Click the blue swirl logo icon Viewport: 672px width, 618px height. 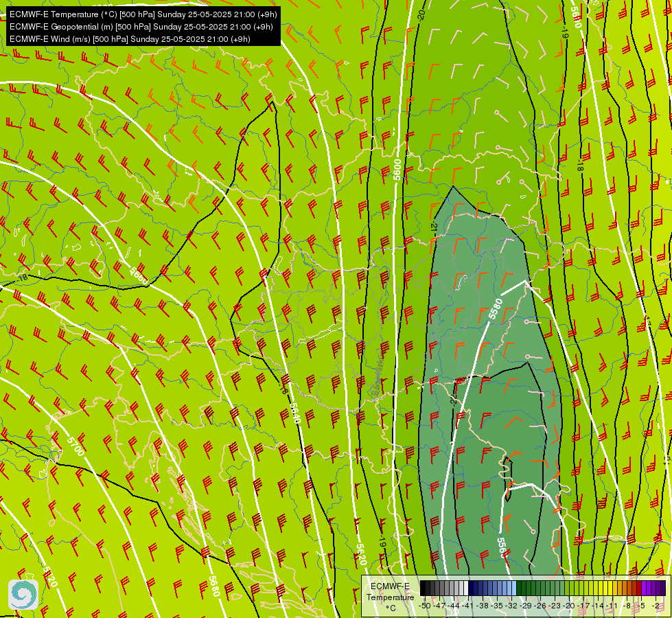(x=23, y=594)
